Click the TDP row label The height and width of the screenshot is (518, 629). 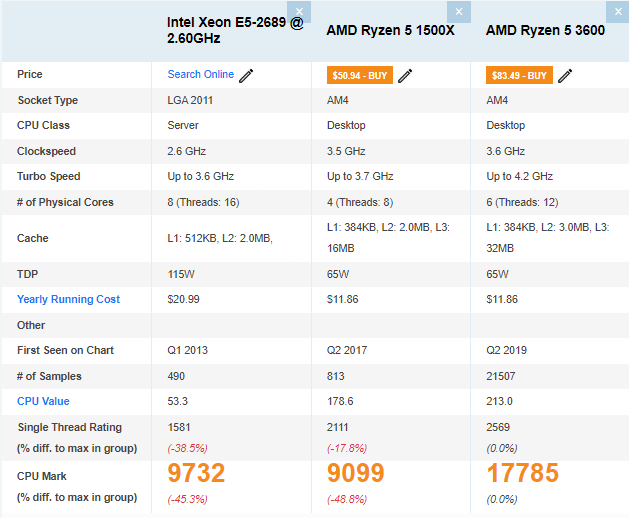point(27,274)
